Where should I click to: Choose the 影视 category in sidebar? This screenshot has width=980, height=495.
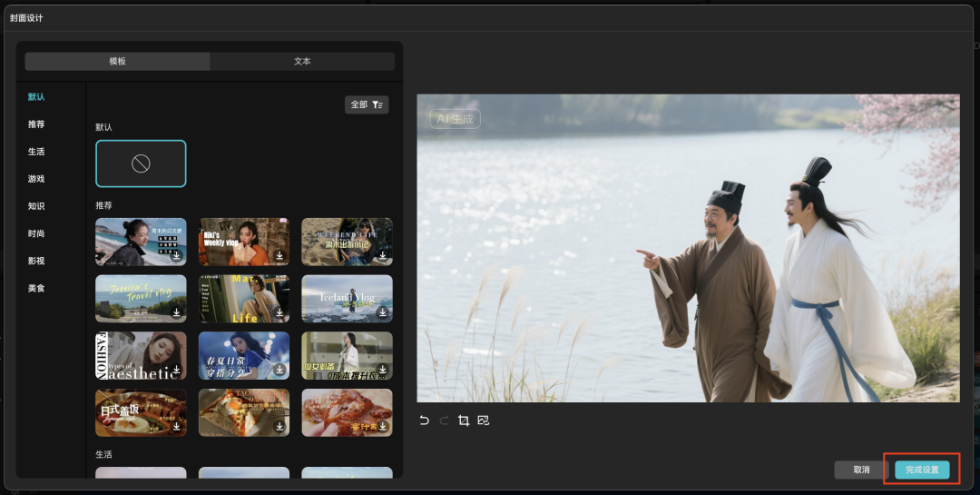36,261
